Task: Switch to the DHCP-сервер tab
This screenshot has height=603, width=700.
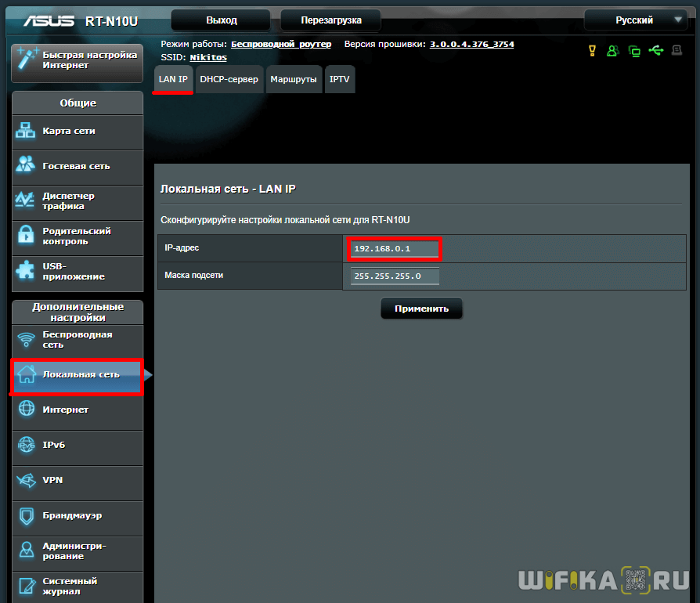Action: (229, 79)
